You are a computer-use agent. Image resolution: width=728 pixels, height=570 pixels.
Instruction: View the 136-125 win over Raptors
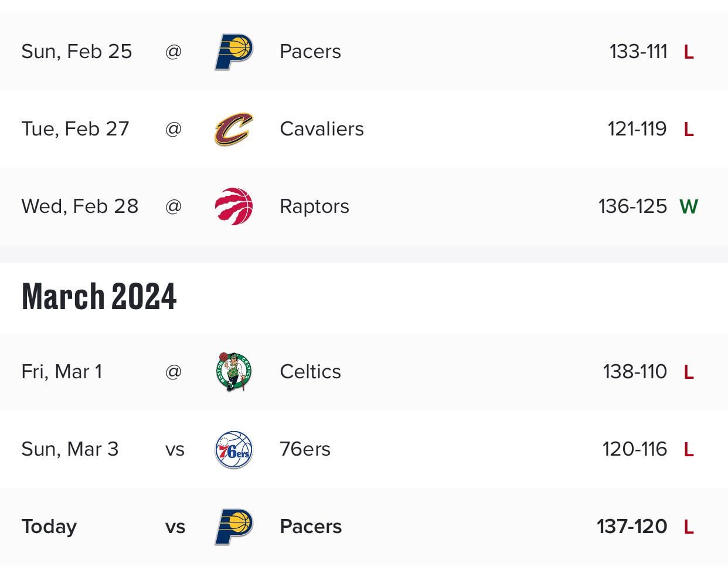pos(632,206)
